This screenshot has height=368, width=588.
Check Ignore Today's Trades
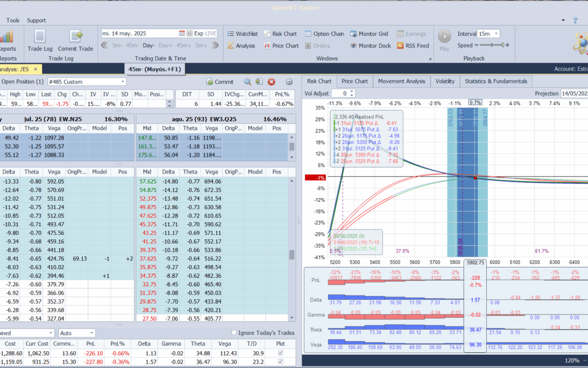coord(234,333)
